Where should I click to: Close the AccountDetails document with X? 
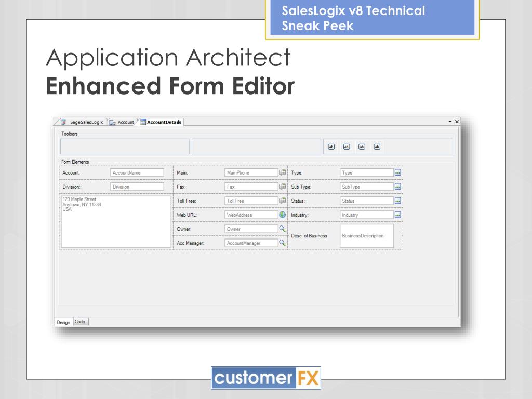coord(457,122)
